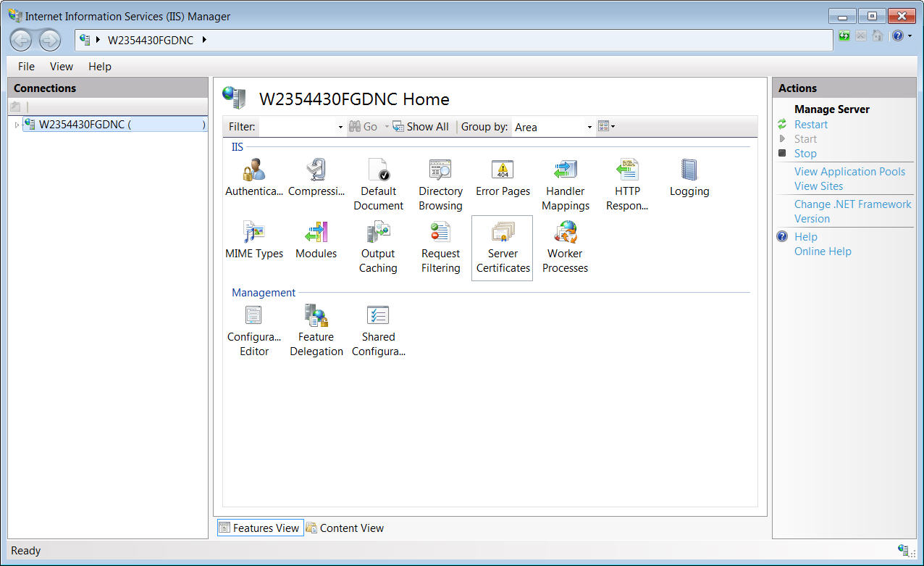924x566 pixels.
Task: Open the Logging feature
Action: point(689,171)
